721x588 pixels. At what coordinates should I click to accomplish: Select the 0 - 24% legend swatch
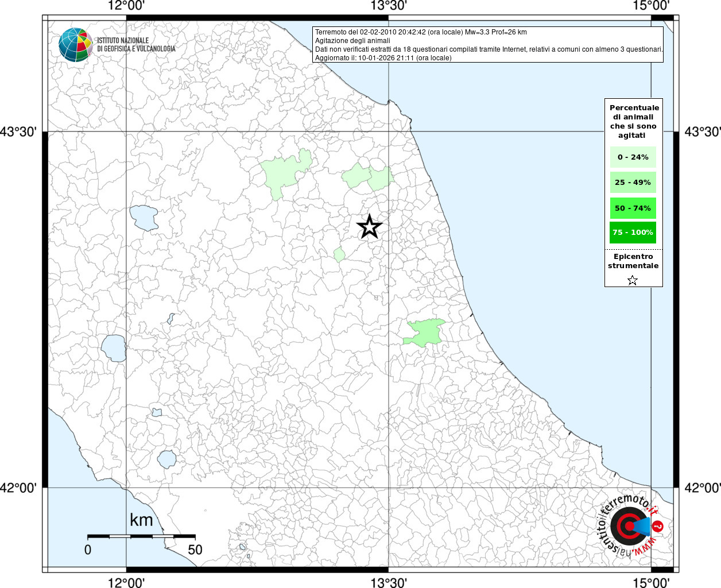click(x=633, y=157)
